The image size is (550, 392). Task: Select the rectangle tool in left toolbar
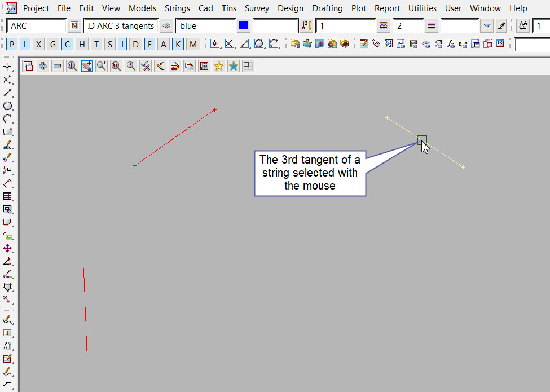8,132
